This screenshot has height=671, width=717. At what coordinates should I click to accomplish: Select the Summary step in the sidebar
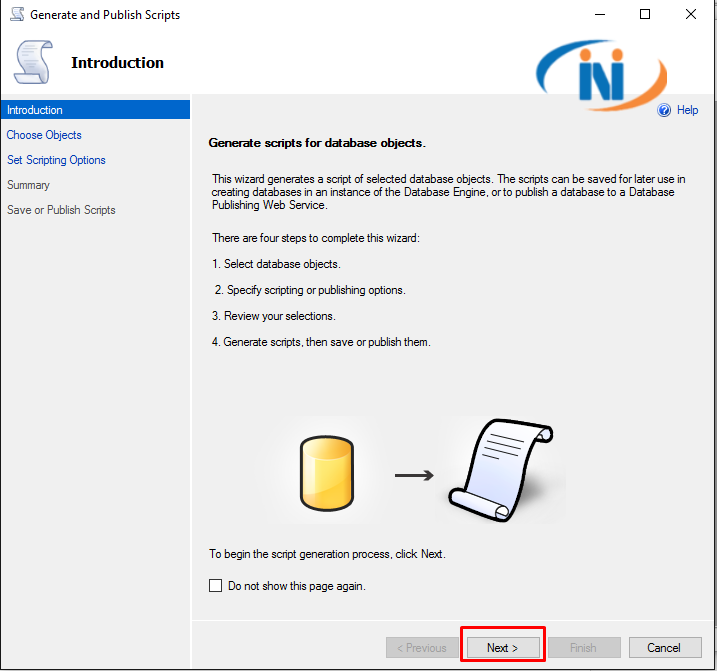(x=28, y=185)
